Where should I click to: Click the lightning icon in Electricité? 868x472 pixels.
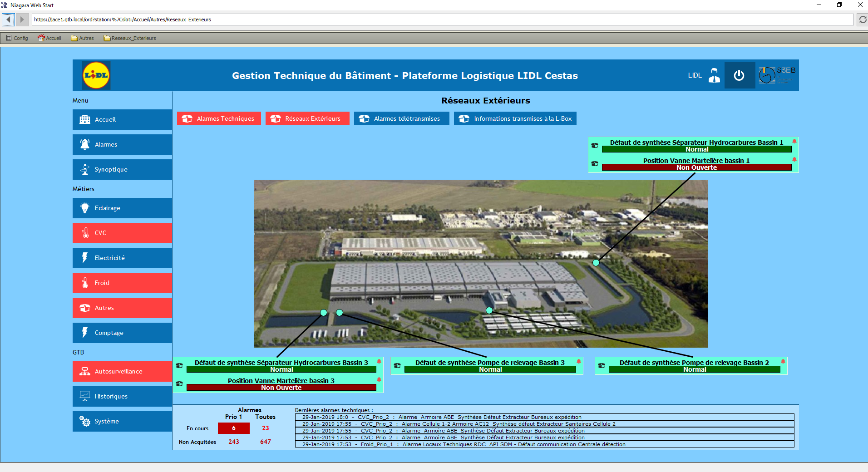coord(85,258)
